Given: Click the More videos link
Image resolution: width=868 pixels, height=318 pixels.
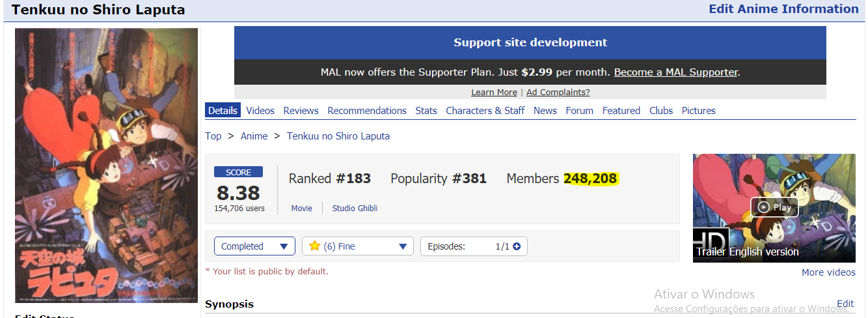Looking at the screenshot, I should point(828,272).
